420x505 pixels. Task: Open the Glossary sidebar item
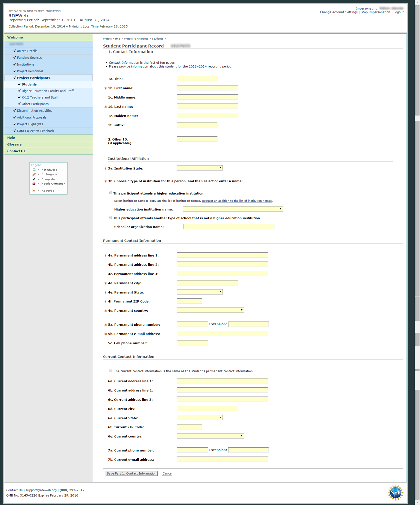pyautogui.click(x=48, y=144)
